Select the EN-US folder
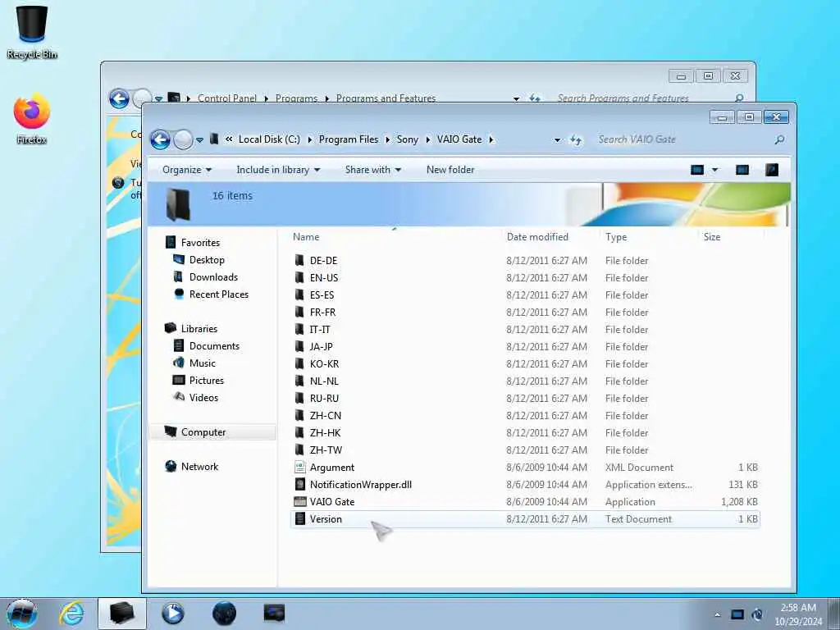840x630 pixels. [x=323, y=277]
